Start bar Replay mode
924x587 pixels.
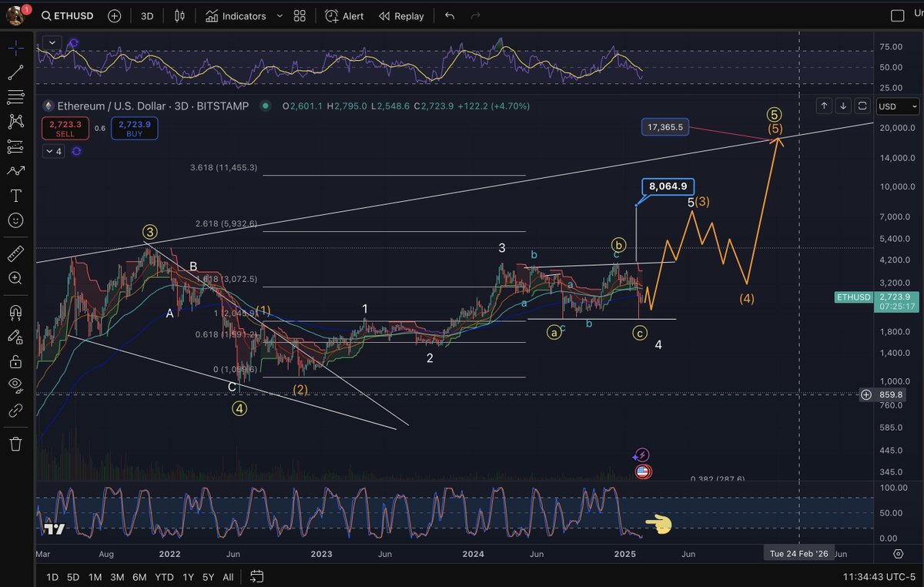pos(401,15)
